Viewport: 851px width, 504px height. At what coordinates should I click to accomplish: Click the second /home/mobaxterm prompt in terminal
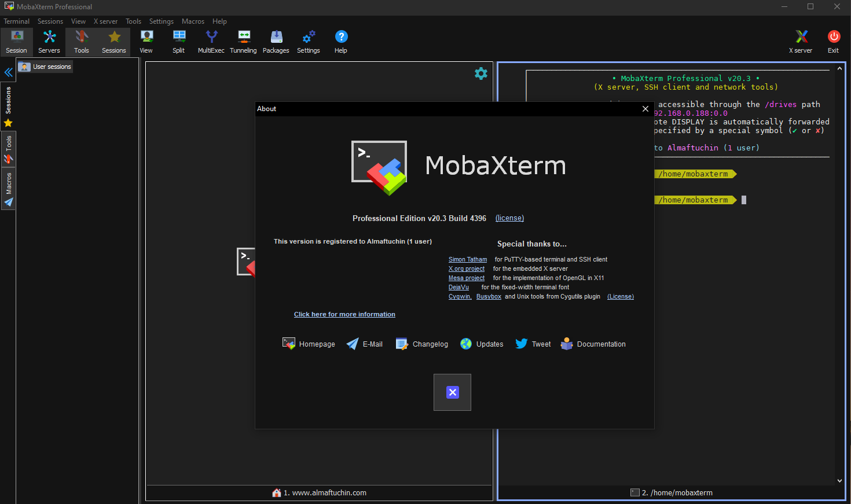pos(695,200)
